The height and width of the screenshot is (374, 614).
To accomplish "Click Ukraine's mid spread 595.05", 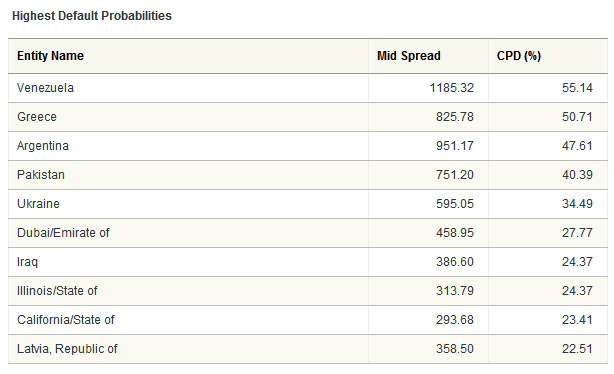I will click(x=455, y=204).
